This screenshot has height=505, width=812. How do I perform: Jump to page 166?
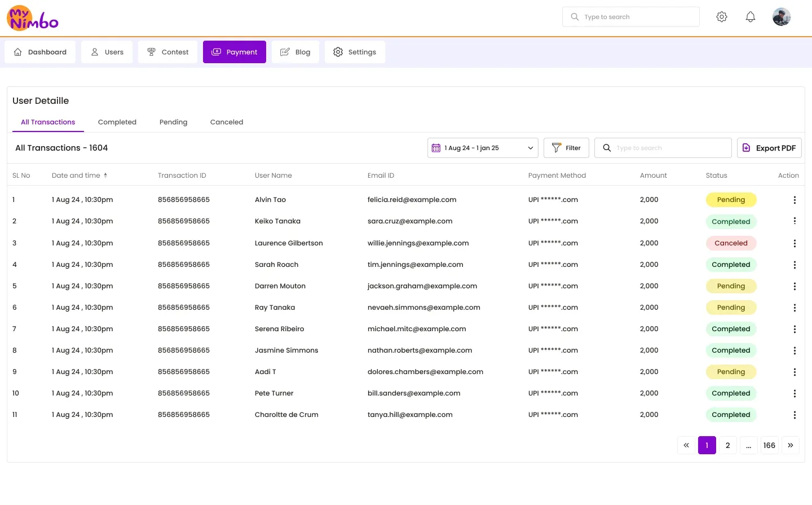(770, 445)
